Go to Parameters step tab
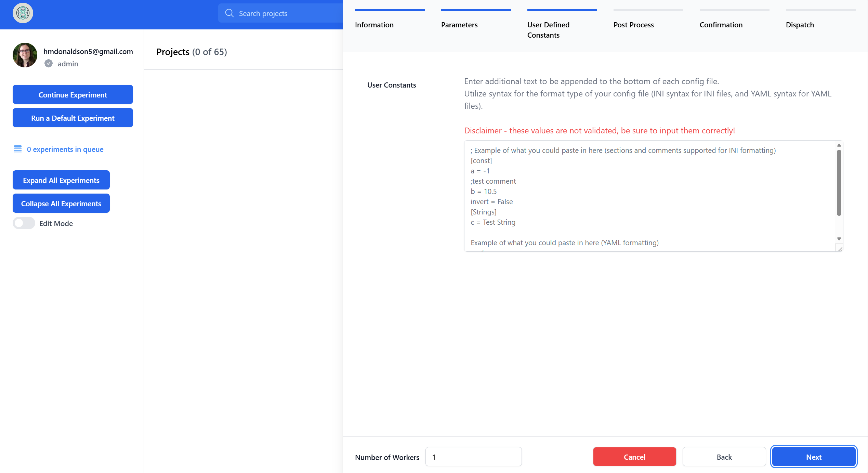 [476, 20]
